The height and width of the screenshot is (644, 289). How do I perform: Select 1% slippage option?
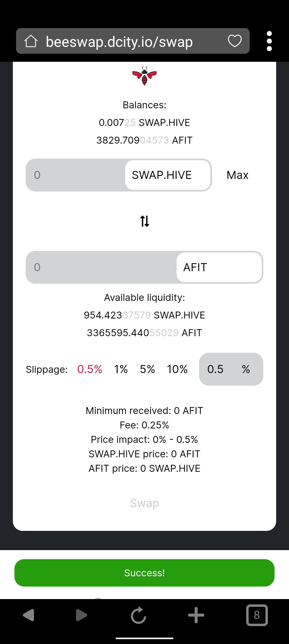(121, 369)
